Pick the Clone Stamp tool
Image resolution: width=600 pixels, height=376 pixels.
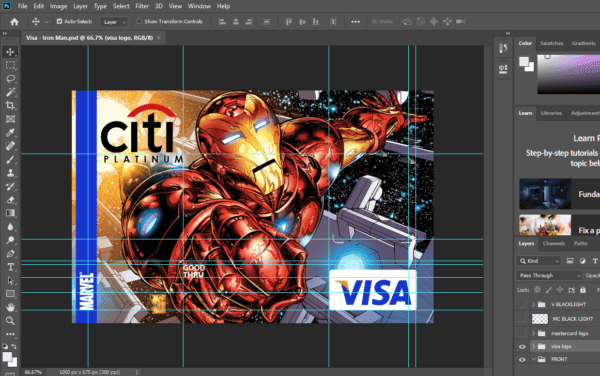coord(10,173)
